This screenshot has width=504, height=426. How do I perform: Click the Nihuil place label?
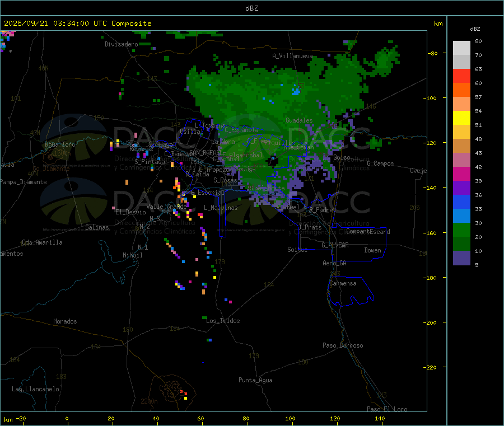pos(132,255)
